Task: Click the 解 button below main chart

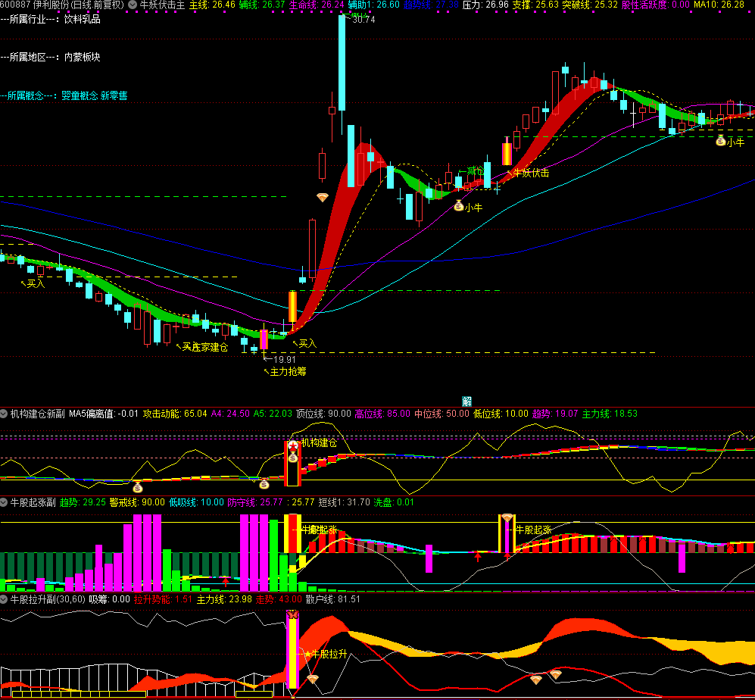Action: (467, 401)
